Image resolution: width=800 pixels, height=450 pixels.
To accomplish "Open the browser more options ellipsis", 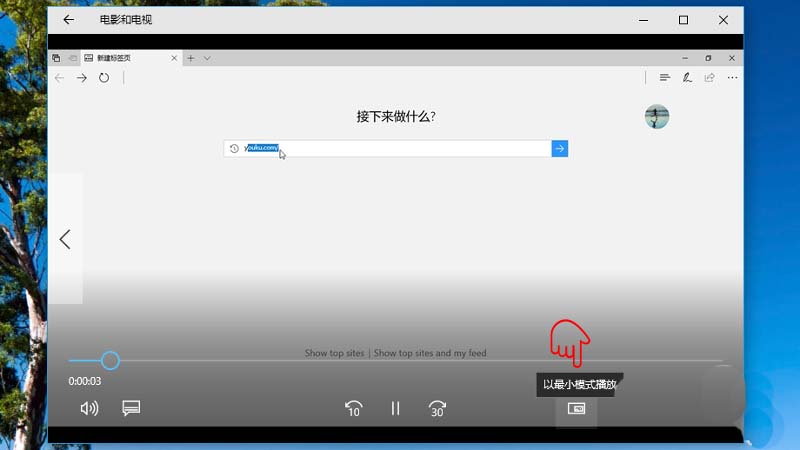I will (x=732, y=77).
